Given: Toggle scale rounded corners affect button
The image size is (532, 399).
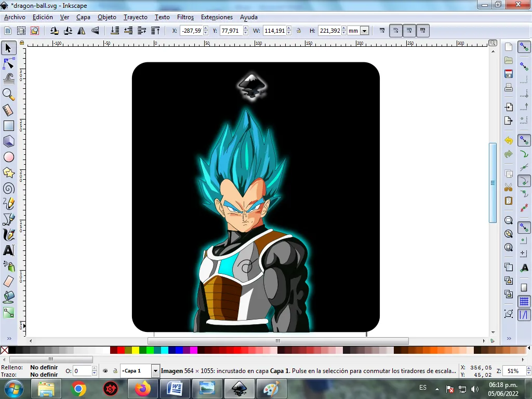Looking at the screenshot, I should click(395, 31).
